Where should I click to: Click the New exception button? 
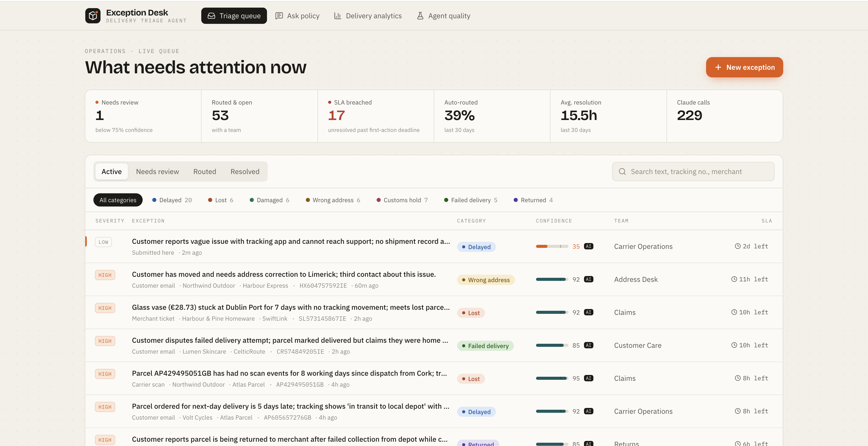744,67
